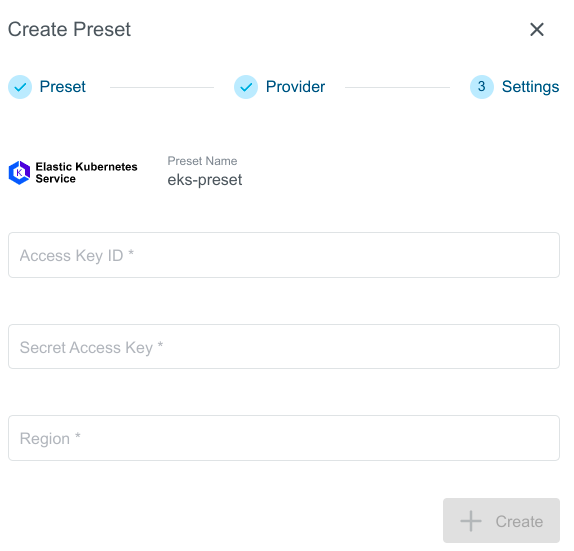Go back to the Provider step label
Image resolution: width=574 pixels, height=551 pixels.
(x=295, y=87)
